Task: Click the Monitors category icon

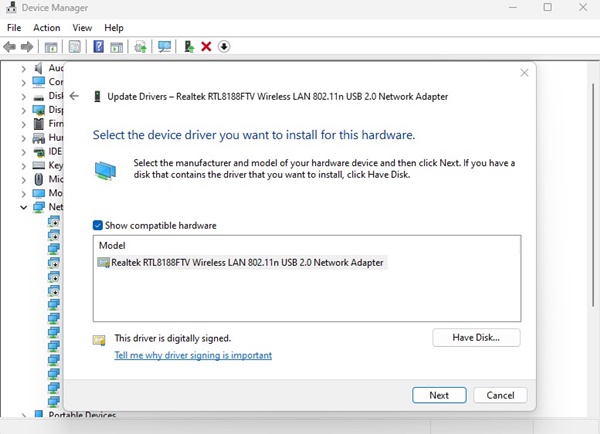Action: coord(39,193)
